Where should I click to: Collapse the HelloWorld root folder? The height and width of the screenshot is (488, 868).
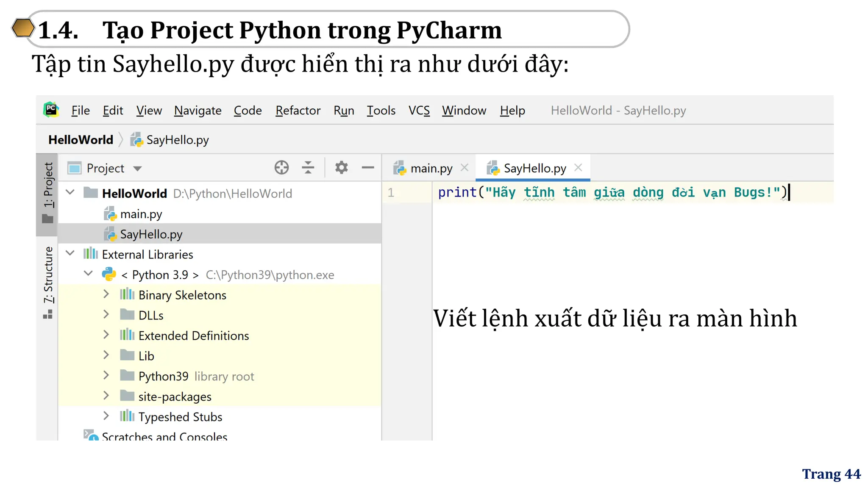click(70, 193)
